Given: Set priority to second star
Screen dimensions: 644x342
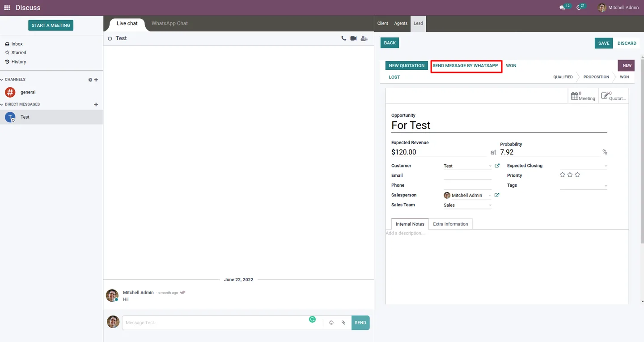Looking at the screenshot, I should [x=570, y=175].
